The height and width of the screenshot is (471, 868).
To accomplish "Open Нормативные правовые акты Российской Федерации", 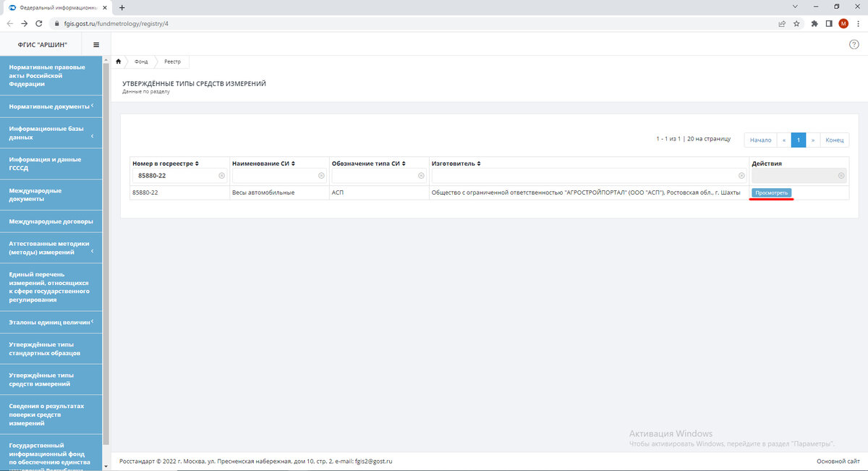I will (x=51, y=75).
